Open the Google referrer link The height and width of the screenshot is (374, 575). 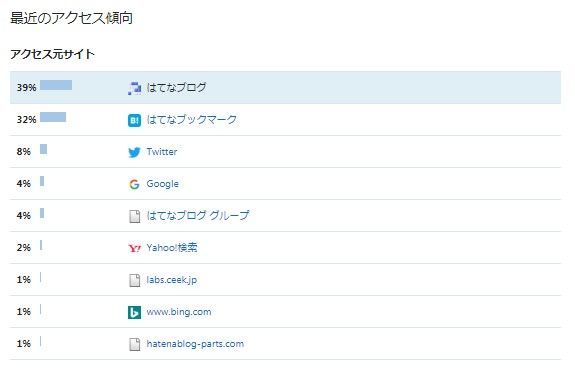[162, 184]
